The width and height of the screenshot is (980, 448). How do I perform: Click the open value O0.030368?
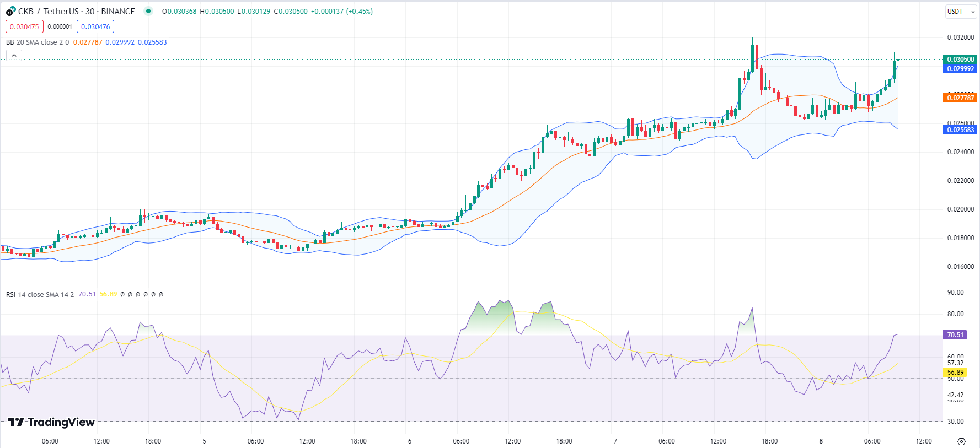coord(179,12)
